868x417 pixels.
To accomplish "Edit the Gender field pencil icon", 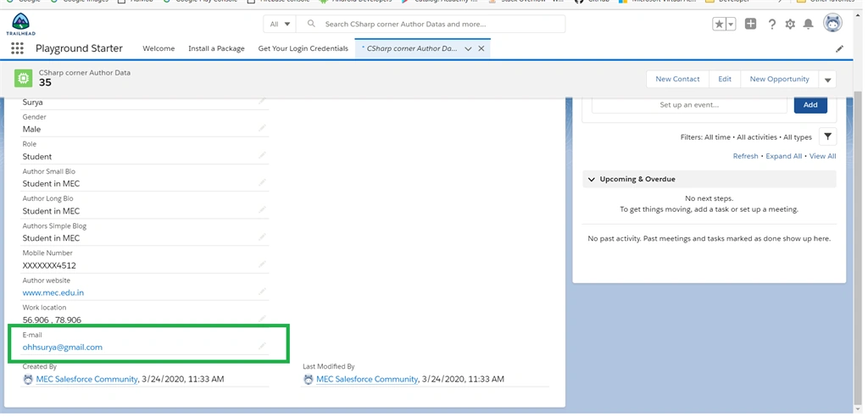I will pos(262,128).
